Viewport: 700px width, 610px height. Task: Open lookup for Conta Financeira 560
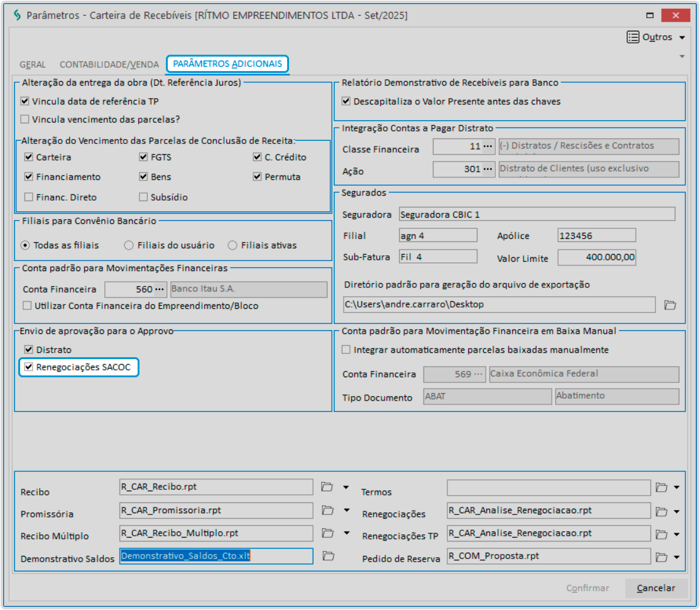point(160,289)
